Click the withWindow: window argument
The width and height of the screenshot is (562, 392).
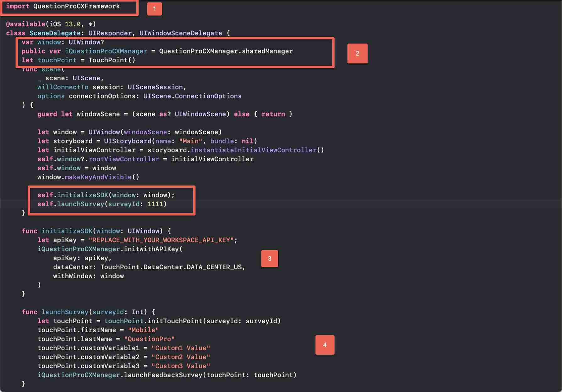pos(88,276)
